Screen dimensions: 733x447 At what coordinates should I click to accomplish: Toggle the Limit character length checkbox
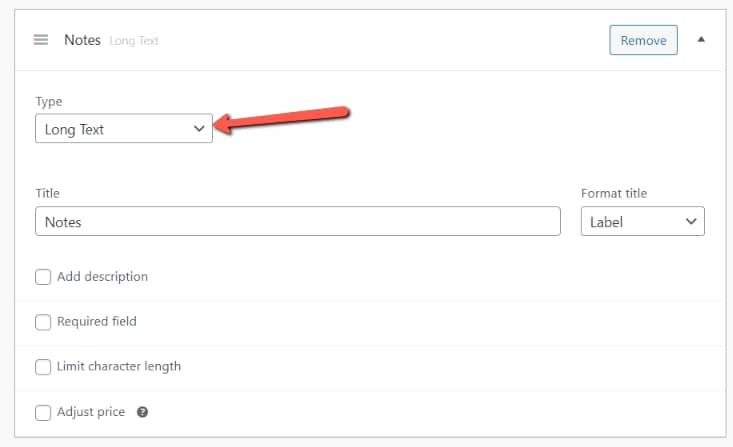43,367
